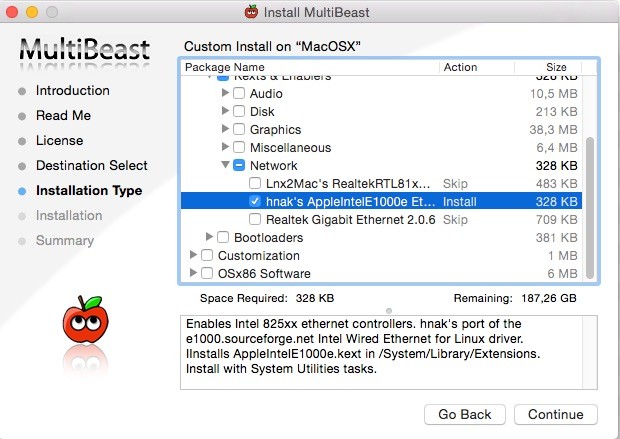This screenshot has width=620, height=439.
Task: Select the Realtek Gigabit Ethernet 2.0.6 row
Action: pyautogui.click(x=381, y=220)
